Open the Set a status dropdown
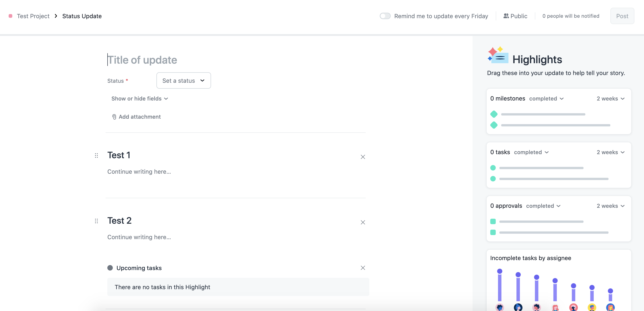This screenshot has width=644, height=311. pos(184,80)
